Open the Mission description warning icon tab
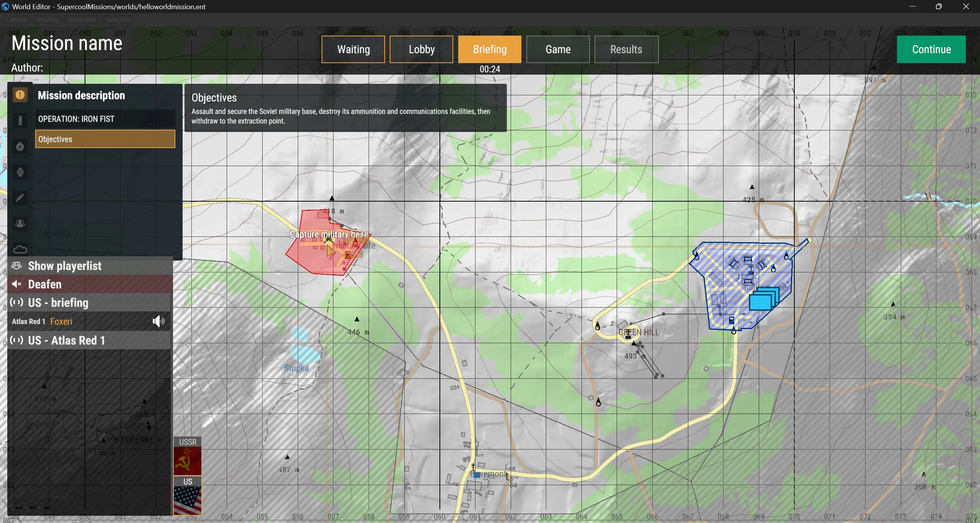 20,95
